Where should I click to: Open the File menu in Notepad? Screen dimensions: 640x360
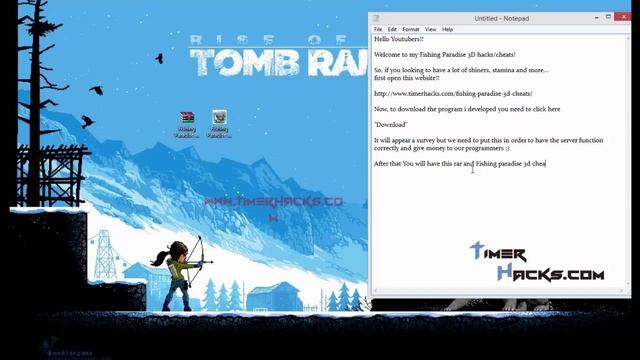[378, 29]
